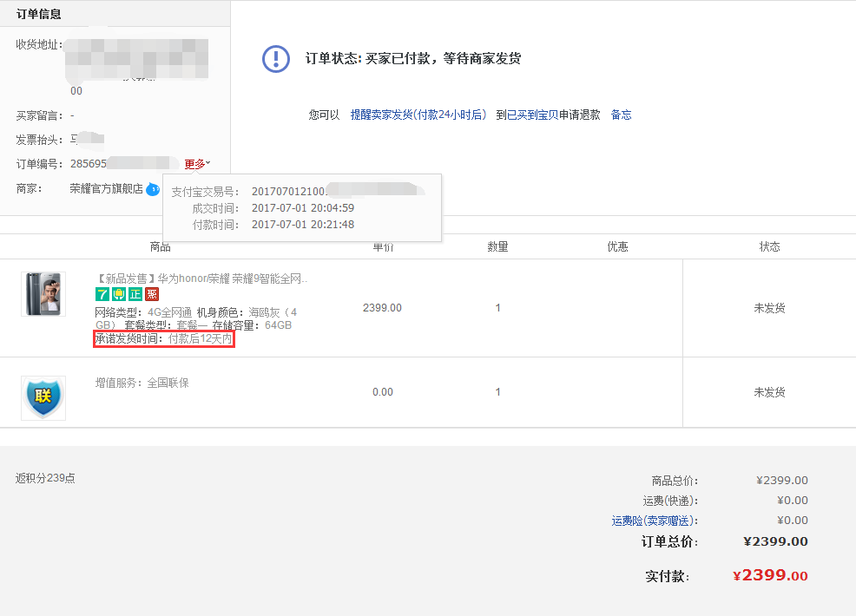Click the 存储容量：64GB specification text
This screenshot has width=856, height=616.
click(252, 325)
